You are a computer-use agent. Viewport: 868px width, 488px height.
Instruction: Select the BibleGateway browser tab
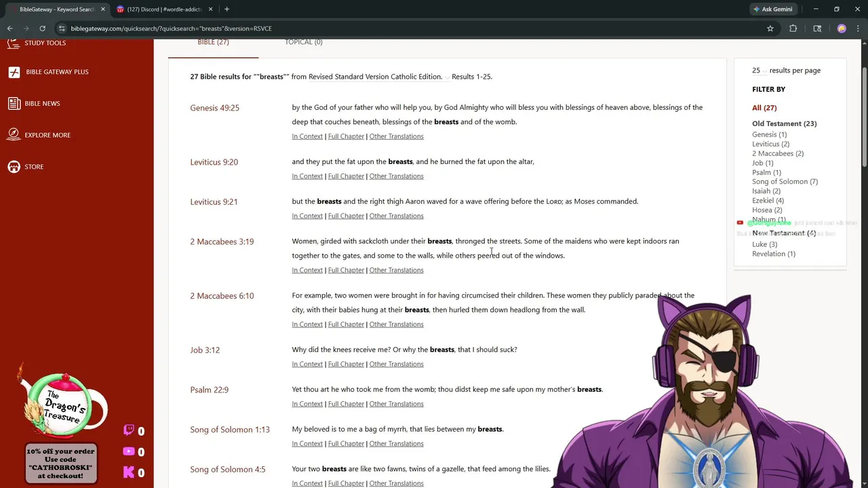point(56,9)
